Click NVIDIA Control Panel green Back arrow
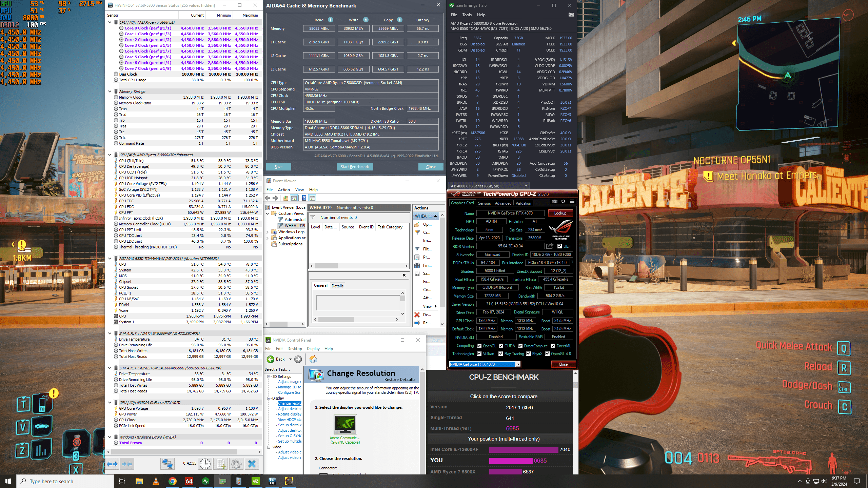Screen dimensions: 868x488 coord(271,359)
